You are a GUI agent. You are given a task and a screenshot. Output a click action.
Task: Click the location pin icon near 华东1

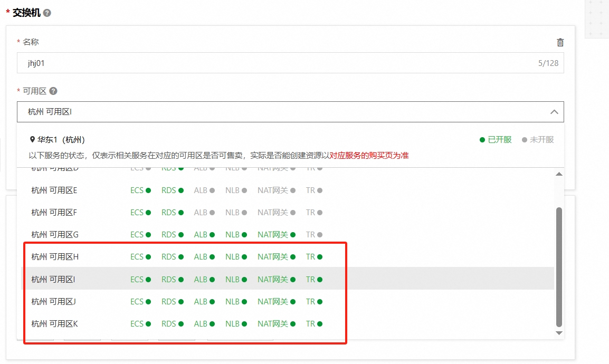click(32, 140)
